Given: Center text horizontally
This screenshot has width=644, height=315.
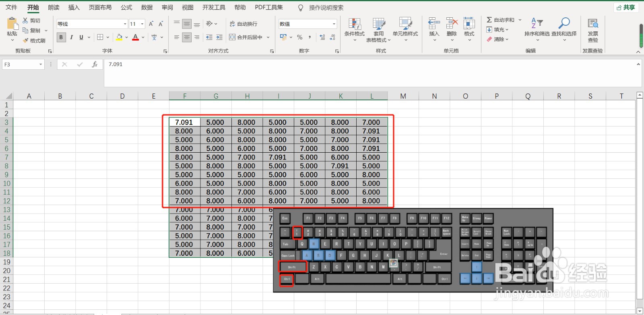Looking at the screenshot, I should [x=187, y=37].
